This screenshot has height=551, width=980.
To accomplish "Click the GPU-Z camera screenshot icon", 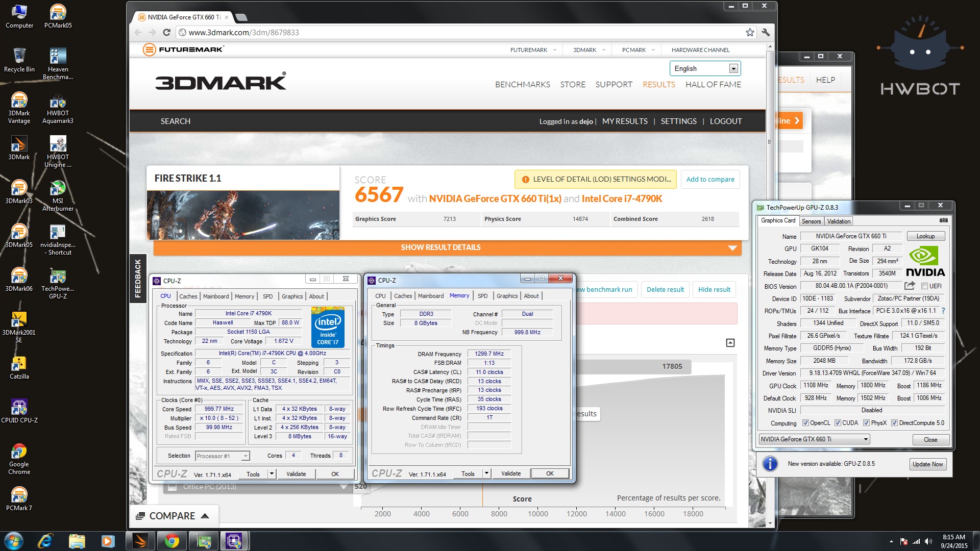I will [x=944, y=220].
